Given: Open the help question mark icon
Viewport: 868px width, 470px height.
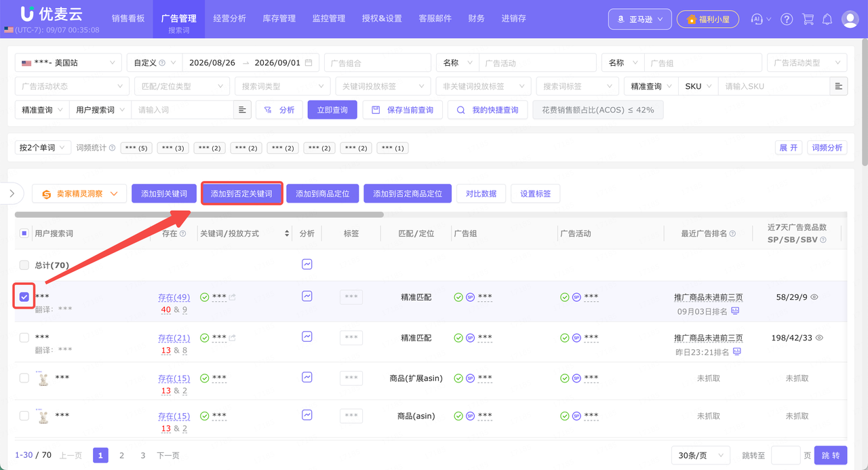Looking at the screenshot, I should point(787,19).
